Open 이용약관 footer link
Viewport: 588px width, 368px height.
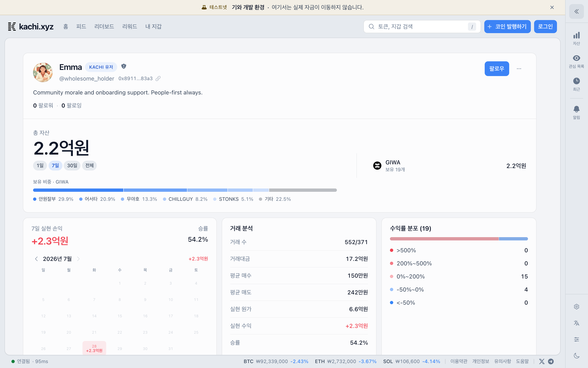click(x=459, y=361)
